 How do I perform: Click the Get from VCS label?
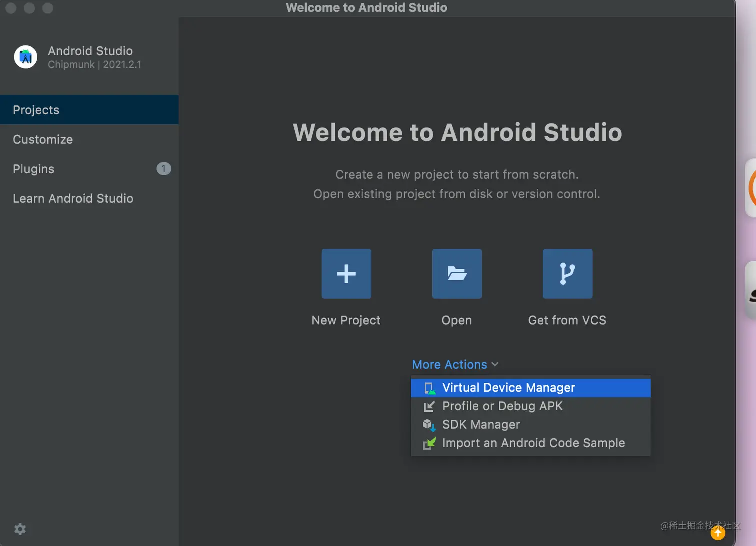click(x=567, y=320)
